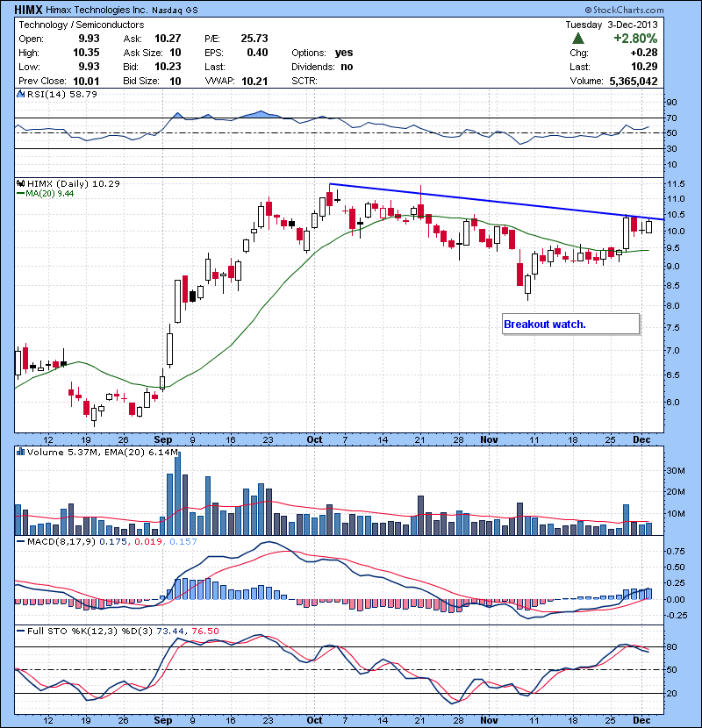Click the candlestick icon next to HIMX (Daily)
This screenshot has width=702, height=728.
[x=20, y=183]
